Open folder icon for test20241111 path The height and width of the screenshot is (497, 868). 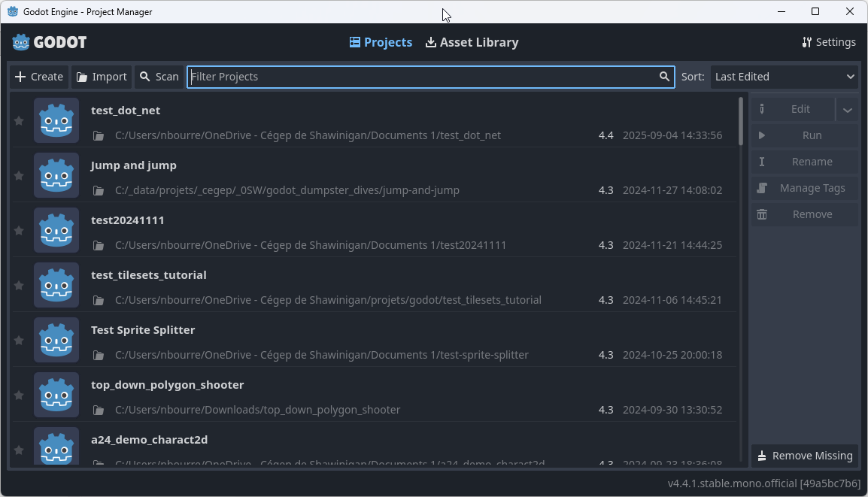(x=99, y=245)
